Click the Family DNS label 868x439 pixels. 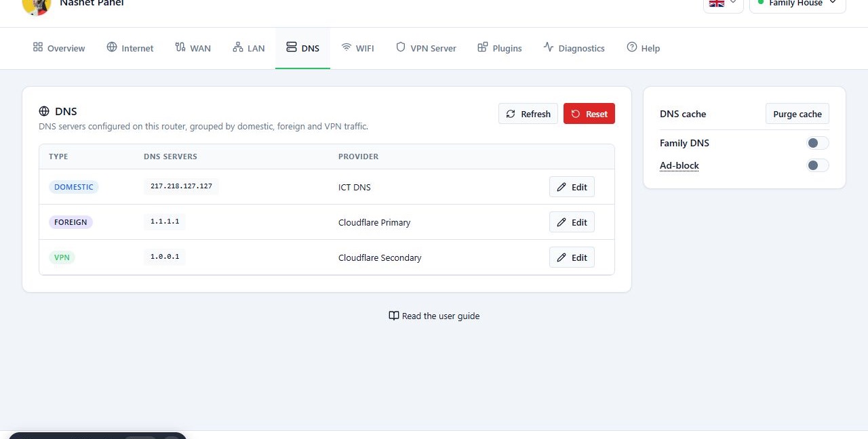coord(684,143)
